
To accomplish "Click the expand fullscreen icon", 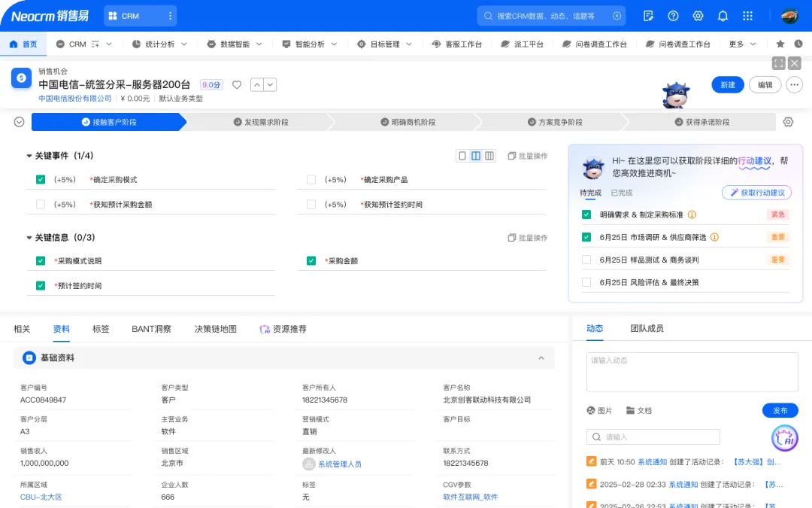I will point(779,63).
